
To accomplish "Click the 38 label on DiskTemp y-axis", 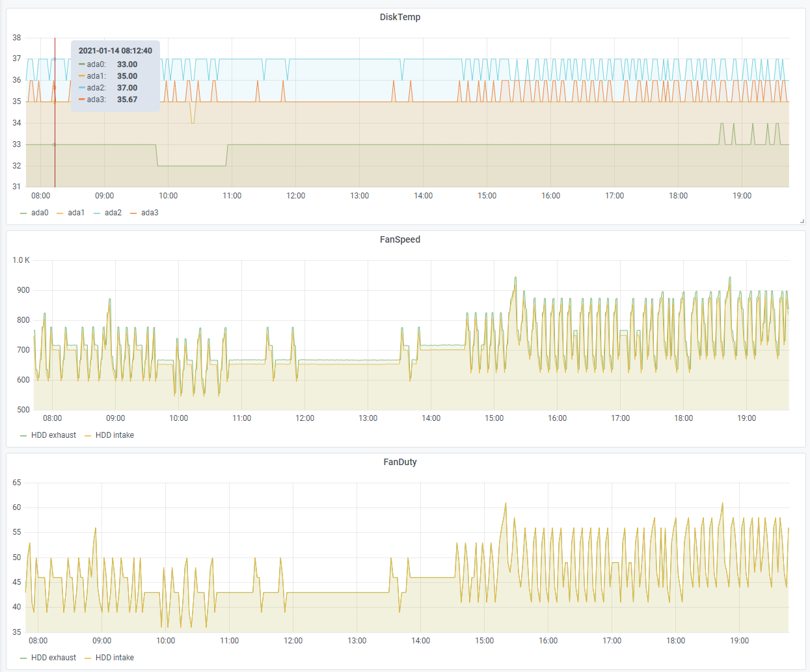I will pyautogui.click(x=17, y=38).
